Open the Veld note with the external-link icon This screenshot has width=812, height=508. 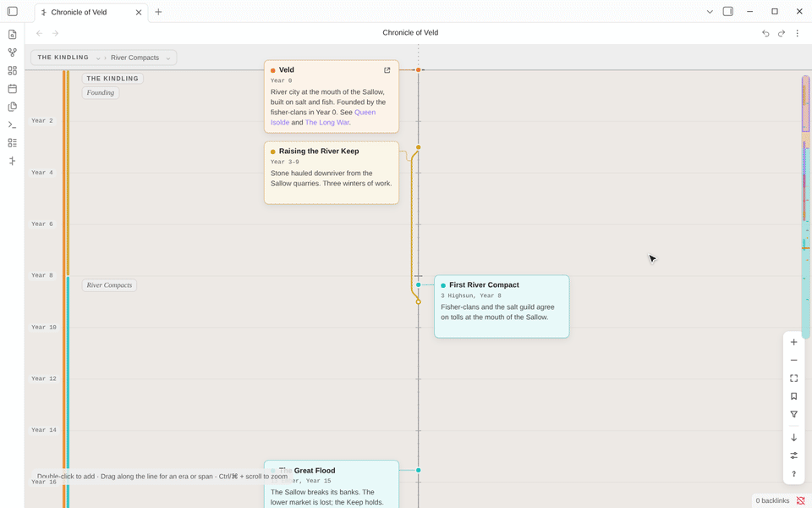coord(387,70)
